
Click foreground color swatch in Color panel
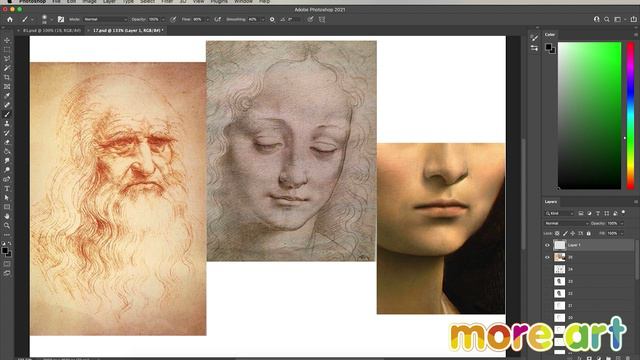coord(549,47)
